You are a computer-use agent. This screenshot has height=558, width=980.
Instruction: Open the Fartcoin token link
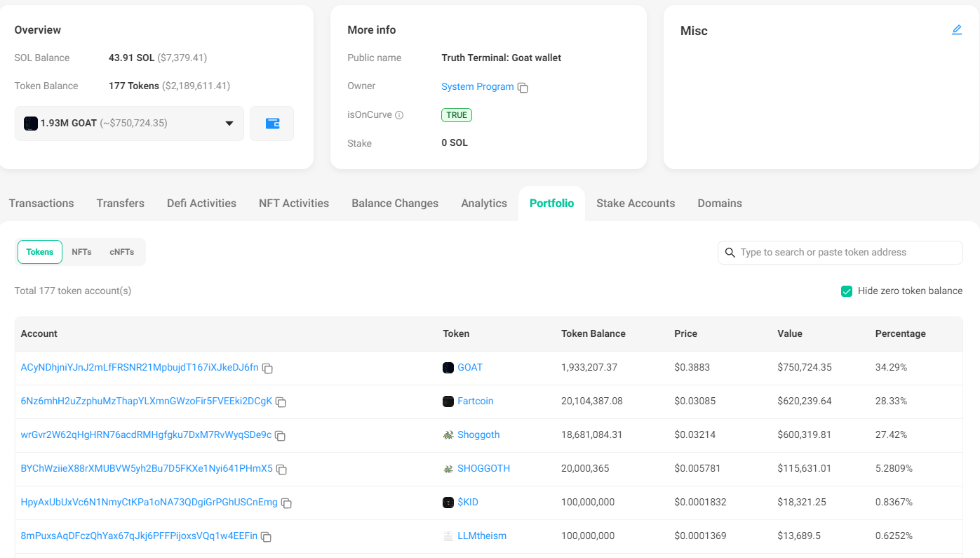[x=475, y=401]
